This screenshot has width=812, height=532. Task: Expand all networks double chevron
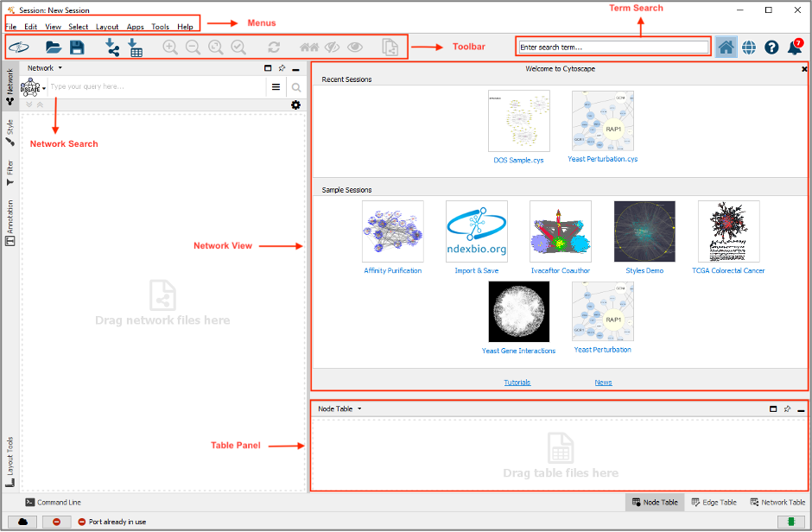click(29, 105)
